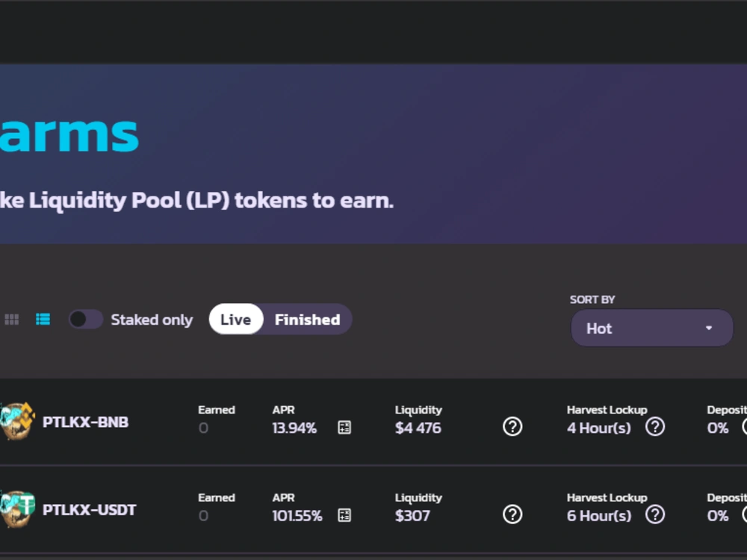This screenshot has width=747, height=560.
Task: Switch to grid card view icon
Action: pyautogui.click(x=11, y=320)
